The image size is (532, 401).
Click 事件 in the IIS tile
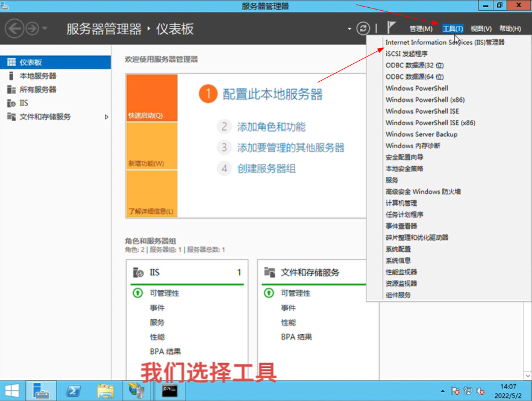click(x=157, y=308)
